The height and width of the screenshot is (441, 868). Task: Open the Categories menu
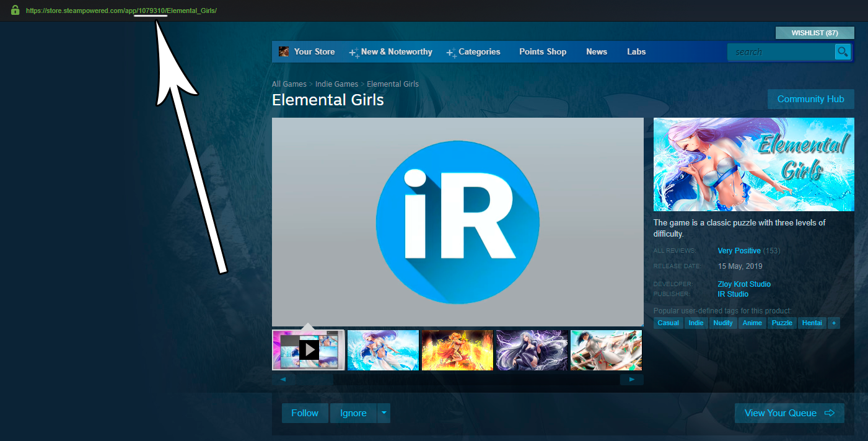(x=479, y=52)
